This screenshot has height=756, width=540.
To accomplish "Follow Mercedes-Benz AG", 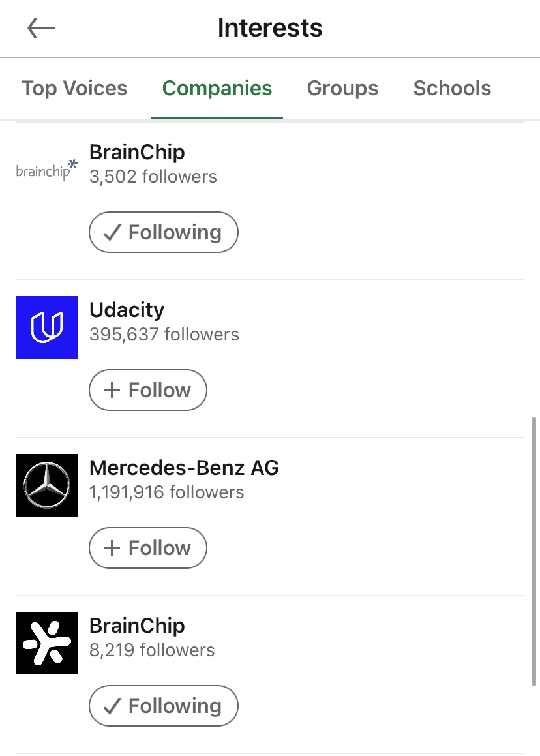I will (x=148, y=548).
